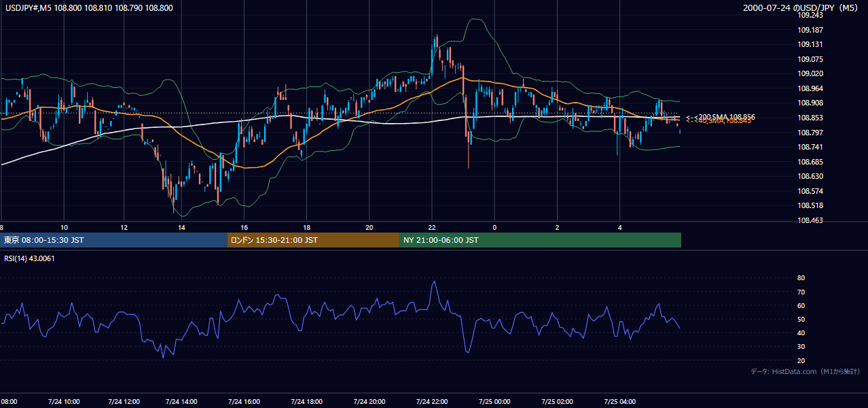Click the 7/25 04:00 bottom time label
Viewport: 868px width, 408px height.
pyautogui.click(x=621, y=402)
